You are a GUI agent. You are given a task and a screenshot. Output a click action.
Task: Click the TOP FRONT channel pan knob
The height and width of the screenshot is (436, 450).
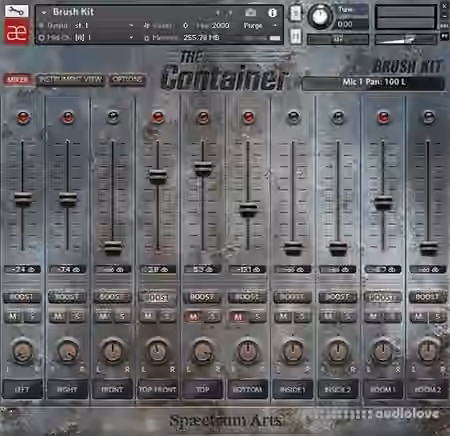pos(157,351)
